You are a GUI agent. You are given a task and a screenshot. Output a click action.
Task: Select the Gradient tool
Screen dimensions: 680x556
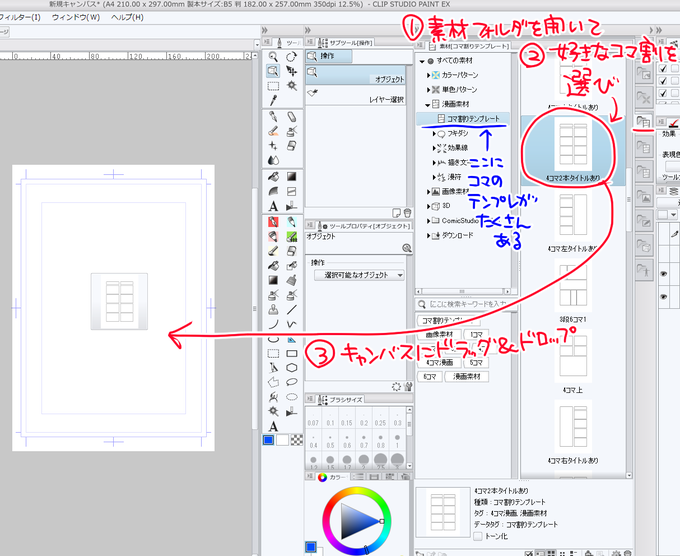291,177
